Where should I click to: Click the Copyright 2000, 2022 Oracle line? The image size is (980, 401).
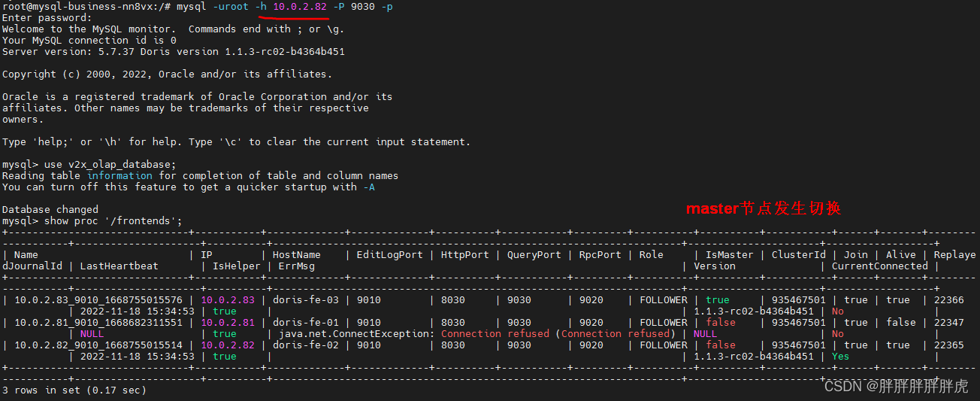(x=167, y=74)
